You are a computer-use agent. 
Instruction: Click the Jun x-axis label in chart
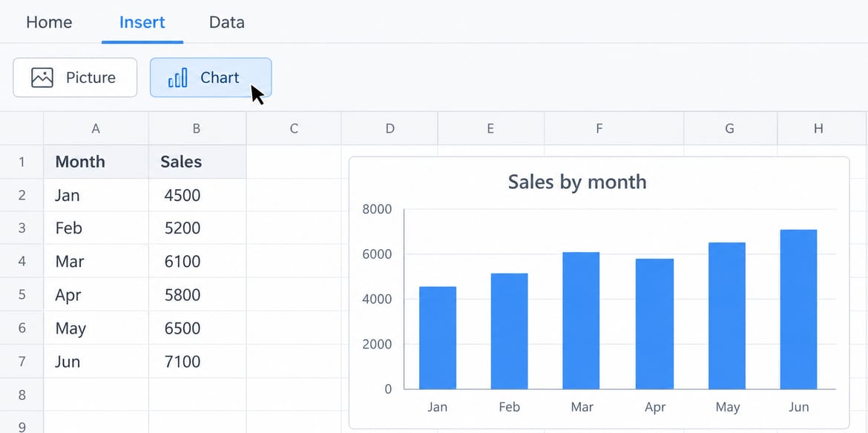pos(799,408)
